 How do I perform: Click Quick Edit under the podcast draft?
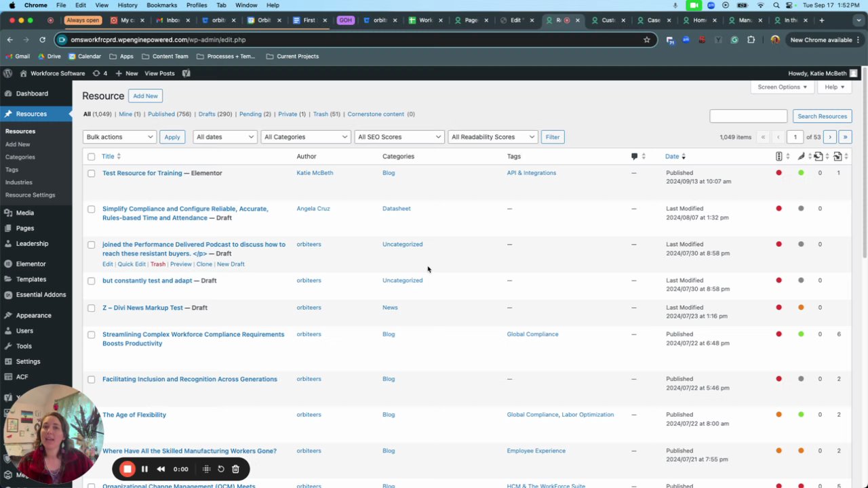[x=132, y=264]
